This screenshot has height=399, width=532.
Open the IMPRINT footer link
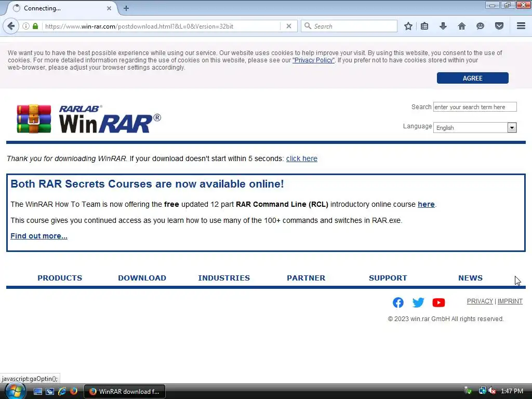[x=510, y=301]
